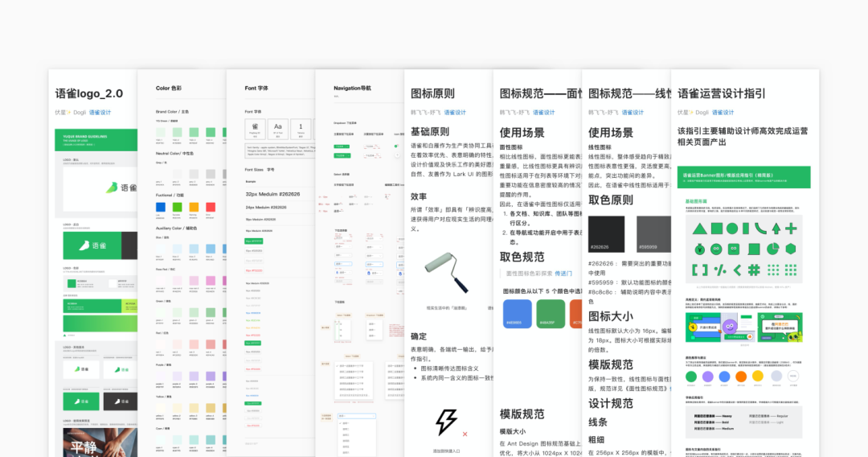
Task: Open the speech bubble banner example thumbnail
Action: point(780,327)
